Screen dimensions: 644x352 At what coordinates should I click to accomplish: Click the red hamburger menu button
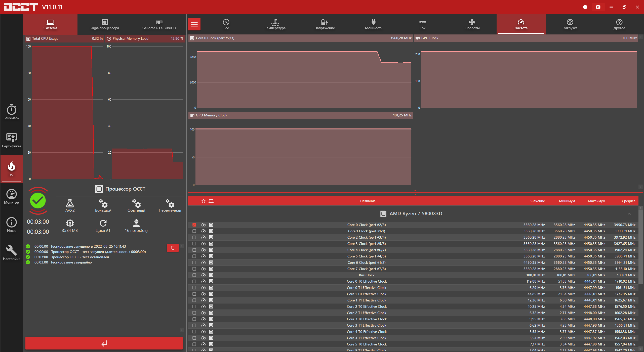point(194,24)
